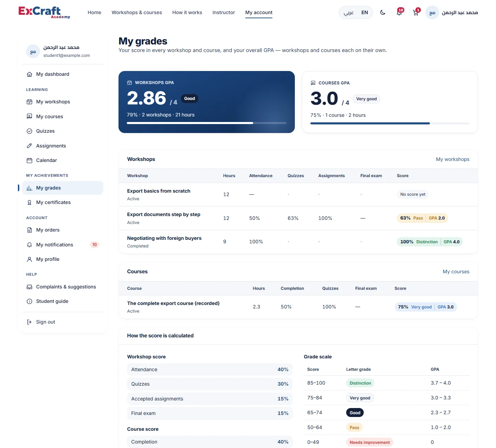Image resolution: width=496 pixels, height=448 pixels.
Task: Click the My orders document icon
Action: pos(30,230)
